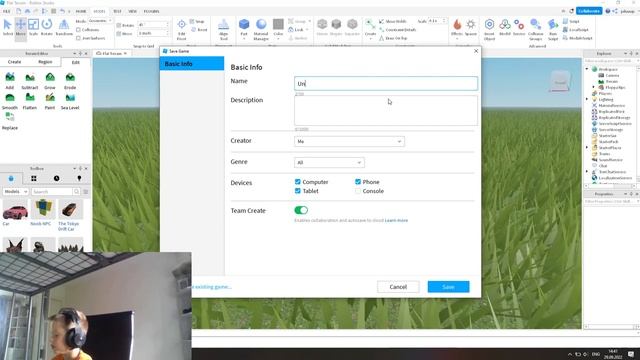Open the Toolbox inventory grid tab

[34, 178]
